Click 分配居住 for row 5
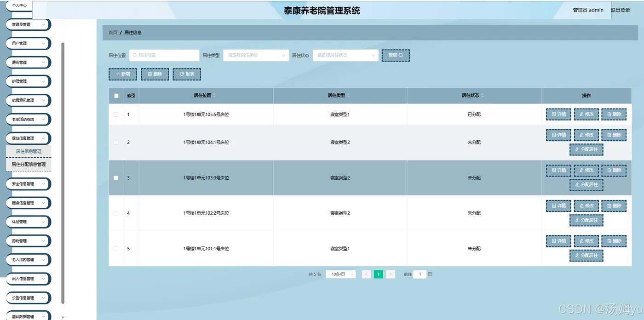Screen dimensions: 644x320 click(x=586, y=256)
